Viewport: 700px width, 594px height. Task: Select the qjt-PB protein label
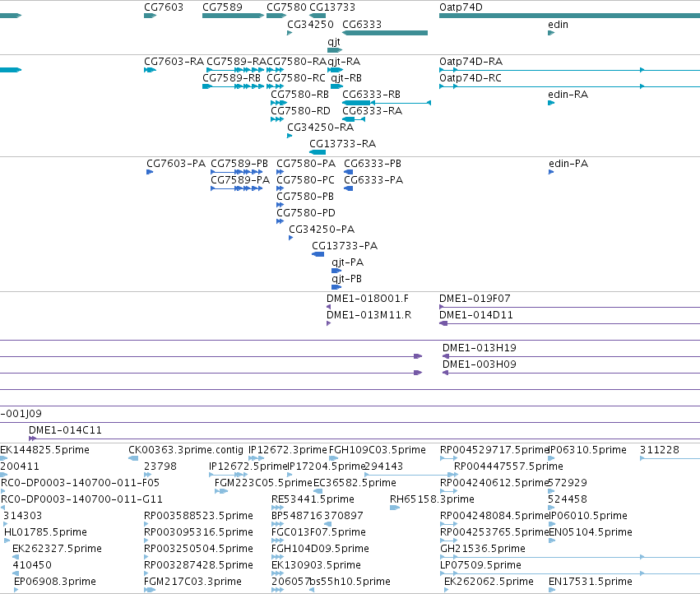(x=346, y=280)
